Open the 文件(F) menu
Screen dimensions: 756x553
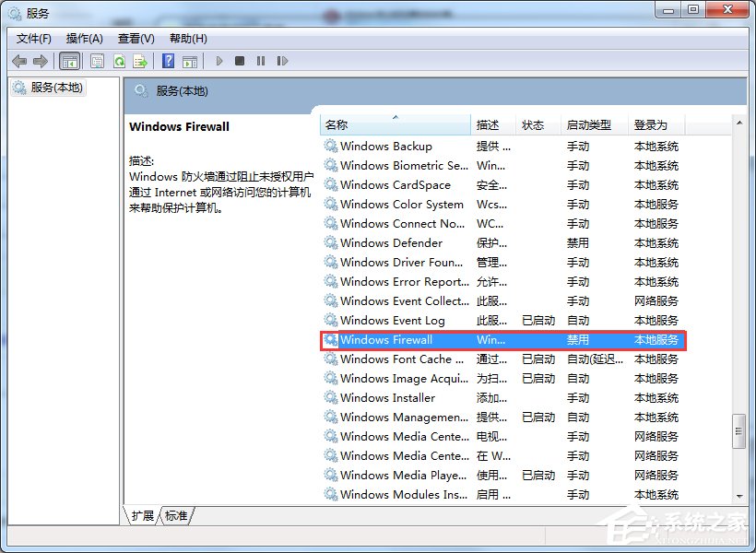pyautogui.click(x=33, y=38)
